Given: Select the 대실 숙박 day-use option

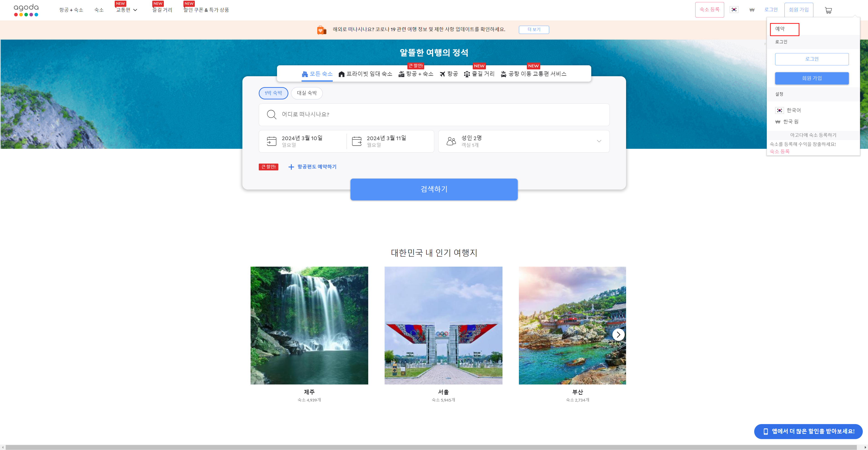Looking at the screenshot, I should point(307,93).
